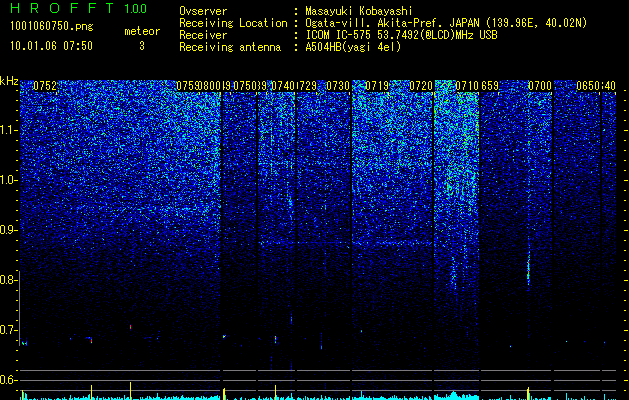Click the word meteor in the header
The height and width of the screenshot is (400, 629).
142,31
